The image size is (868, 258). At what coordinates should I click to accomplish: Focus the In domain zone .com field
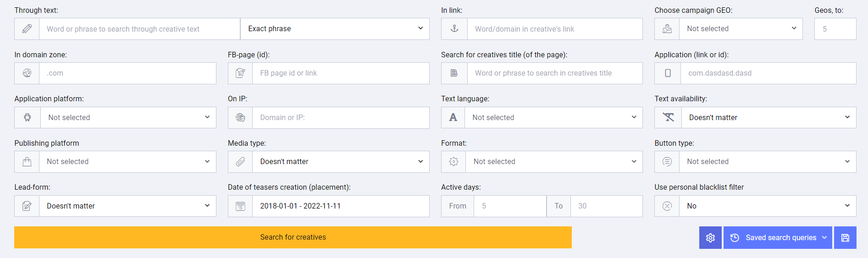pos(127,73)
